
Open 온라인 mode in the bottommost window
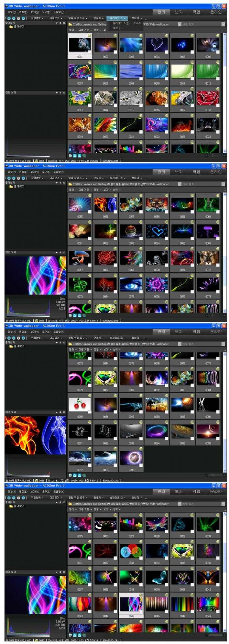point(216,491)
